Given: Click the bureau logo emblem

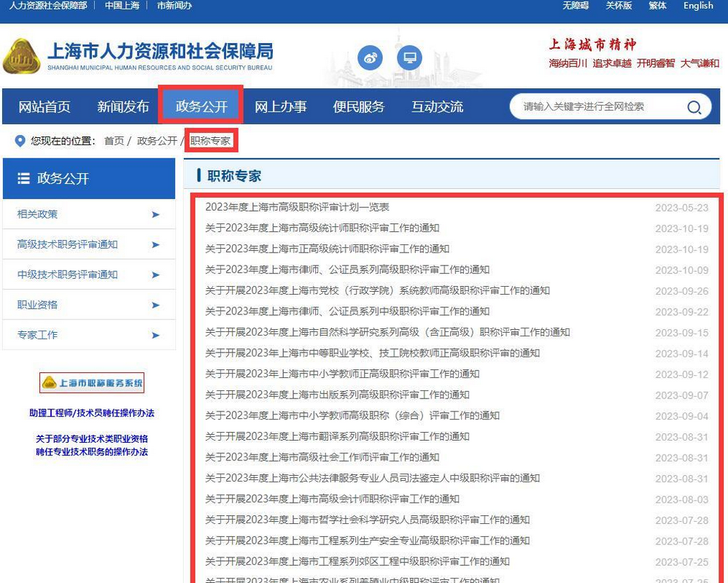Looking at the screenshot, I should (x=21, y=56).
